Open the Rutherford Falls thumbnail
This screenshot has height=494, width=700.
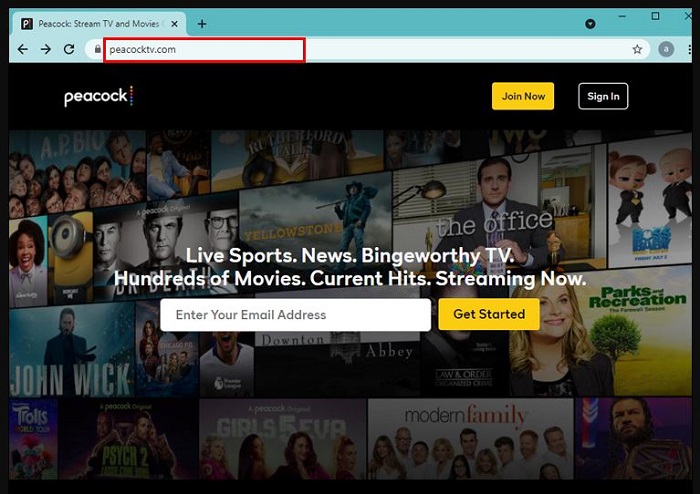pos(297,158)
